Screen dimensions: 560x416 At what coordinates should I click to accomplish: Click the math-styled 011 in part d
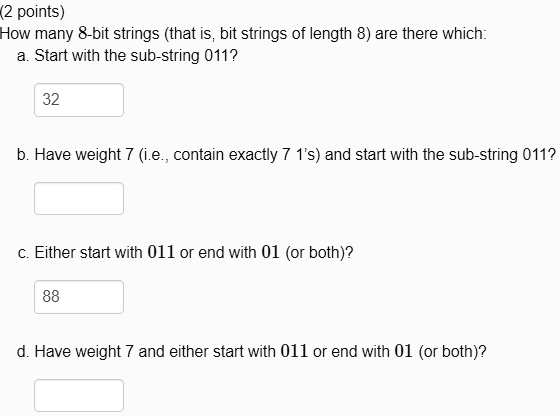pos(294,351)
